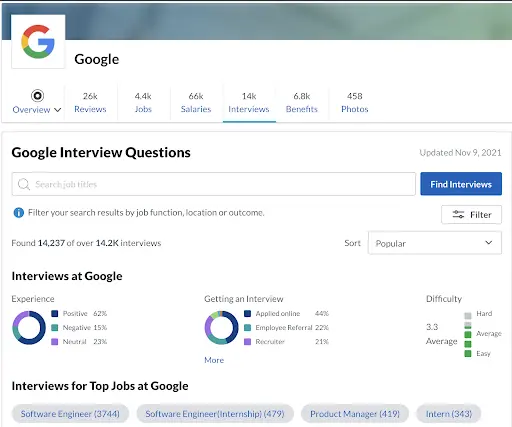
Task: Click the Experience donut chart
Action: 29,328
